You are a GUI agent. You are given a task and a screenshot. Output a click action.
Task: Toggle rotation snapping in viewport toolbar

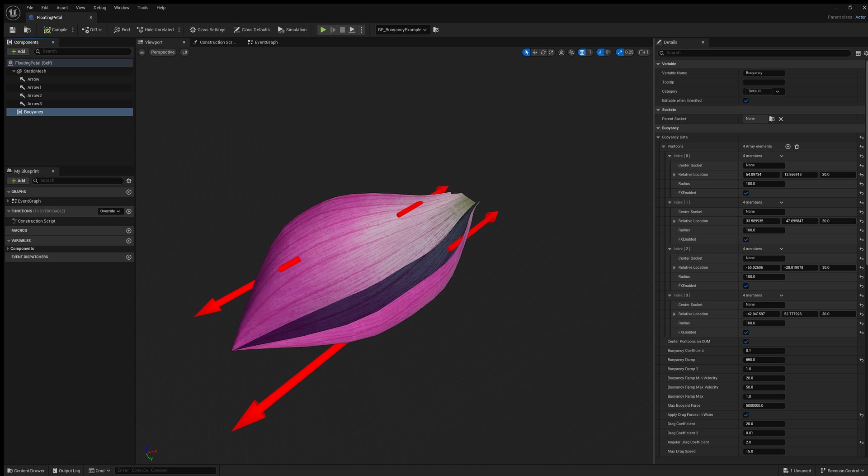(x=600, y=52)
